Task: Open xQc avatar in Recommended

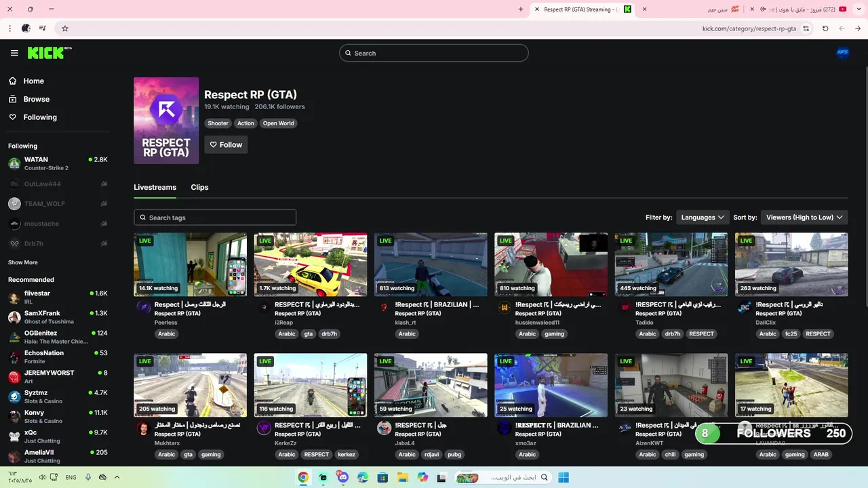Action: click(x=14, y=436)
